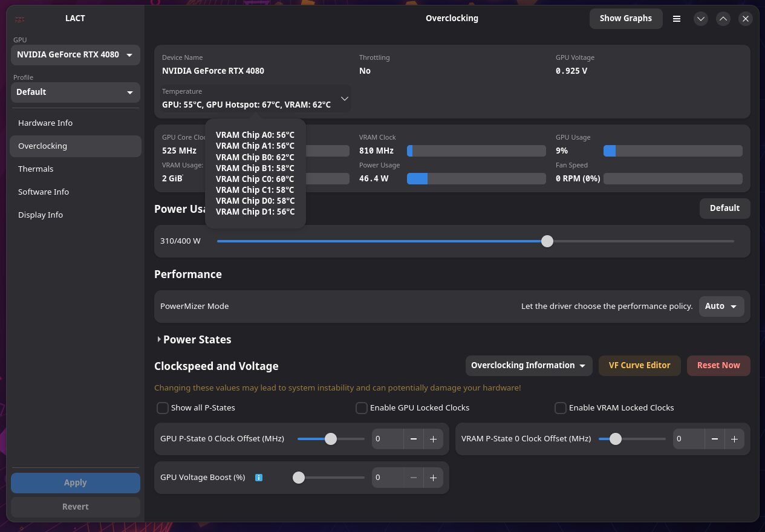The width and height of the screenshot is (765, 532).
Task: Click the Power Usage 46.4 W value
Action: 374,178
